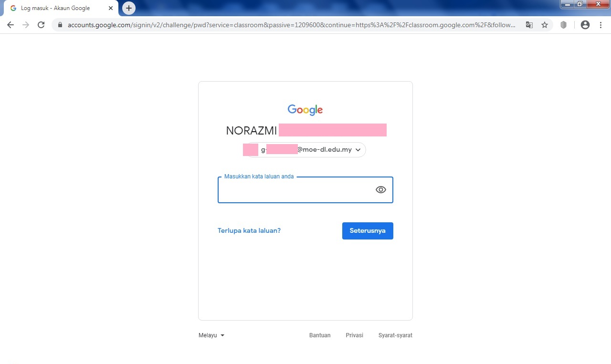Focus the Masukkan kata laluan anda field

click(x=305, y=190)
